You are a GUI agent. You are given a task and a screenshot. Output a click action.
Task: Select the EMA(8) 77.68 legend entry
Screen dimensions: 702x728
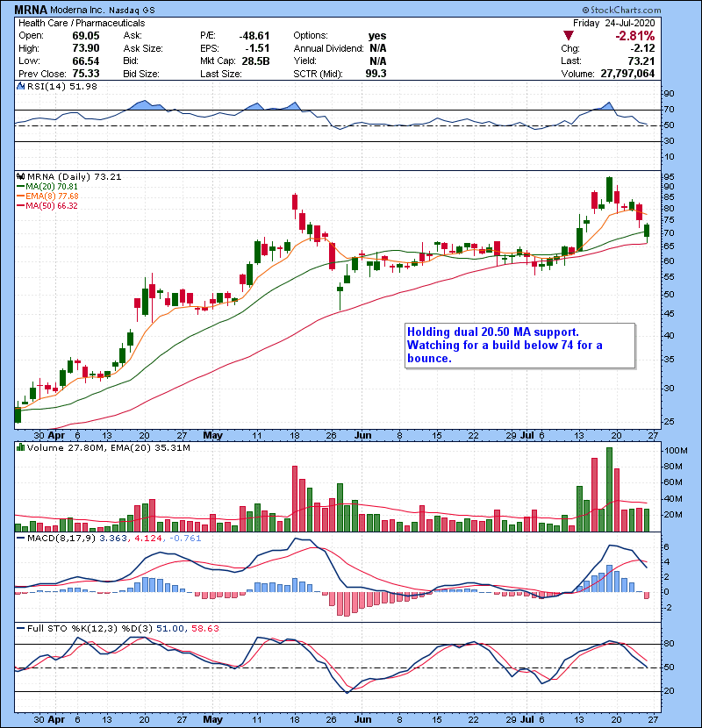[x=47, y=196]
